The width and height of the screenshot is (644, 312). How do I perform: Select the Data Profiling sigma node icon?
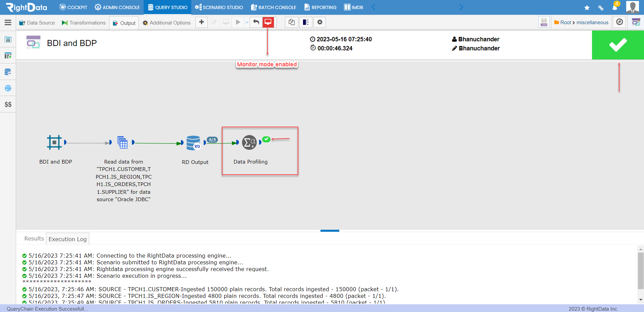(x=249, y=142)
